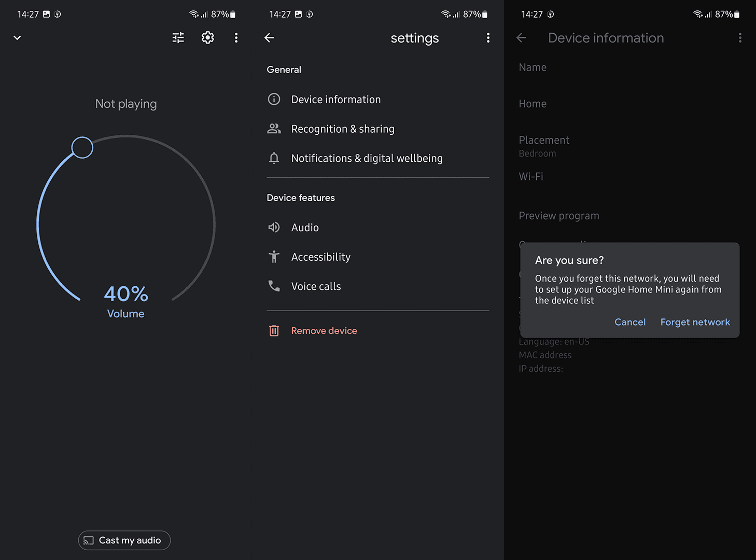This screenshot has width=756, height=560.
Task: Open the Device information overflow menu
Action: coord(740,37)
